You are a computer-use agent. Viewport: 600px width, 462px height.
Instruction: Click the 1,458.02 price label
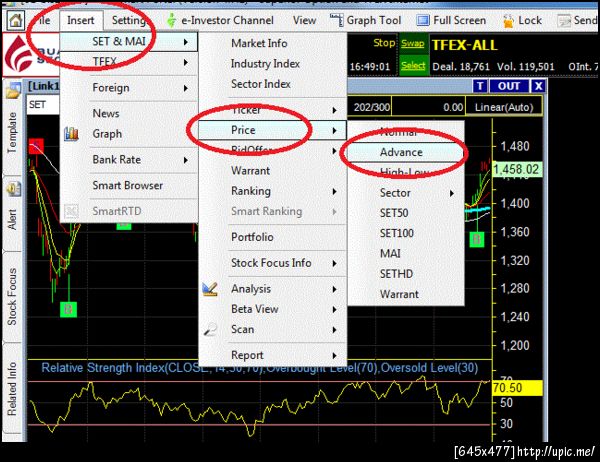517,170
